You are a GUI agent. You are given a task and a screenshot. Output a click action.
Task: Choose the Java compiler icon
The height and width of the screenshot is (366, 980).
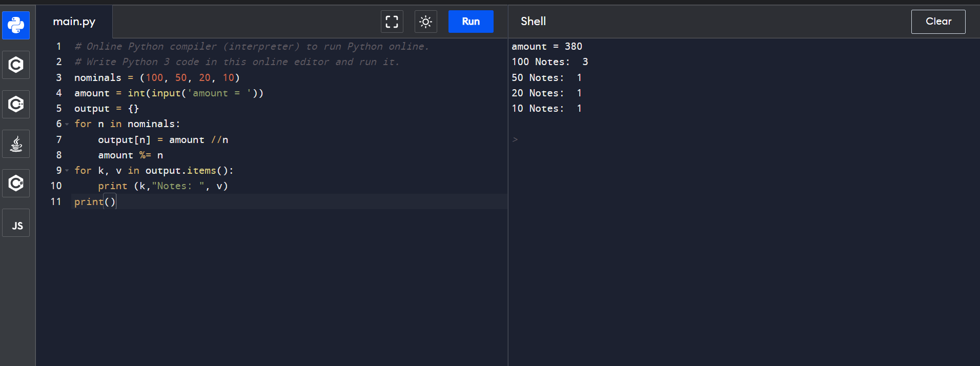click(x=16, y=144)
